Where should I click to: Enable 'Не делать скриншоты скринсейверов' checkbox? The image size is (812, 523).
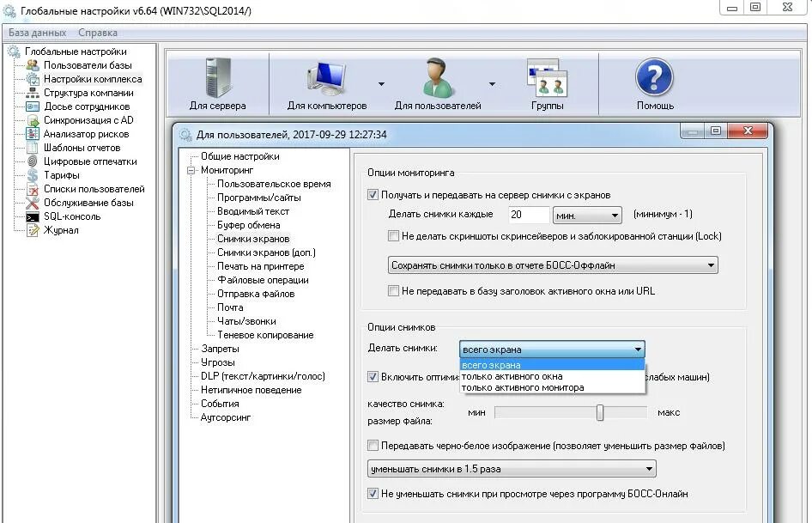tap(393, 236)
